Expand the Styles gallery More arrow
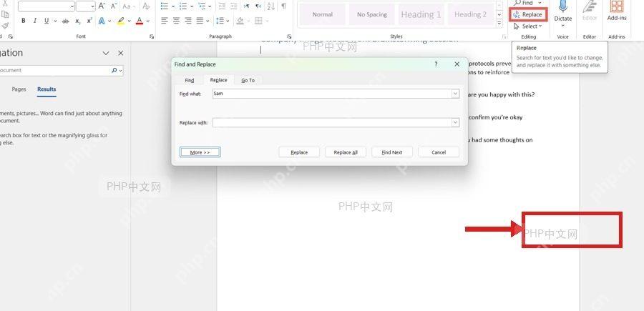 (x=499, y=24)
